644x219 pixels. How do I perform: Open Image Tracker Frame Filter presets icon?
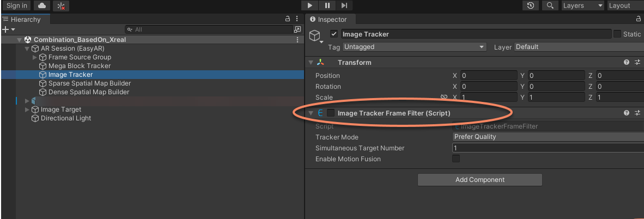tap(637, 113)
